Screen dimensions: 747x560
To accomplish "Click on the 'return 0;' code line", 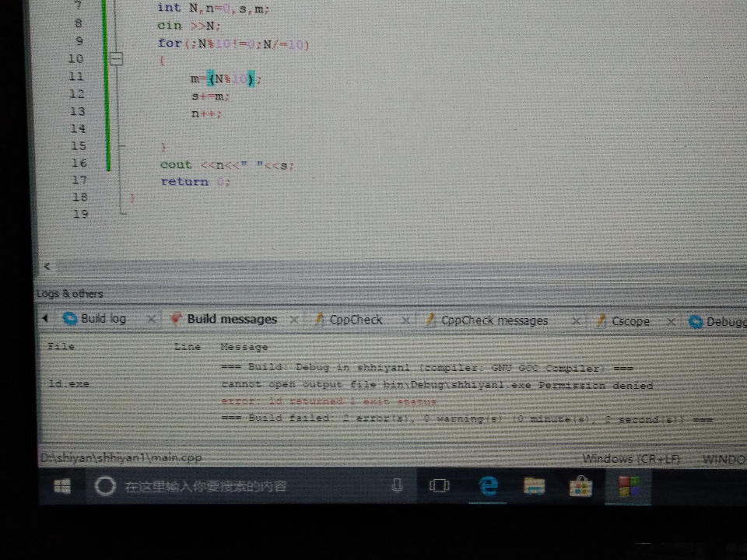I will point(195,182).
